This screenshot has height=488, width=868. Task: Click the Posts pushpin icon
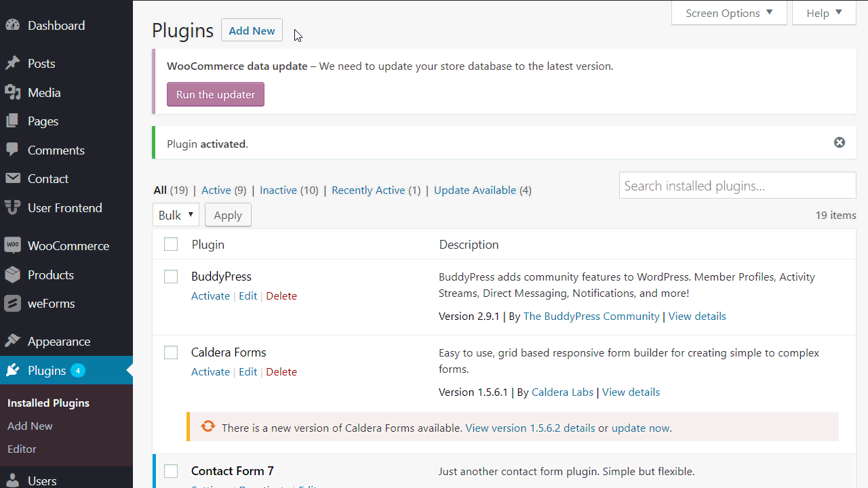click(x=12, y=64)
